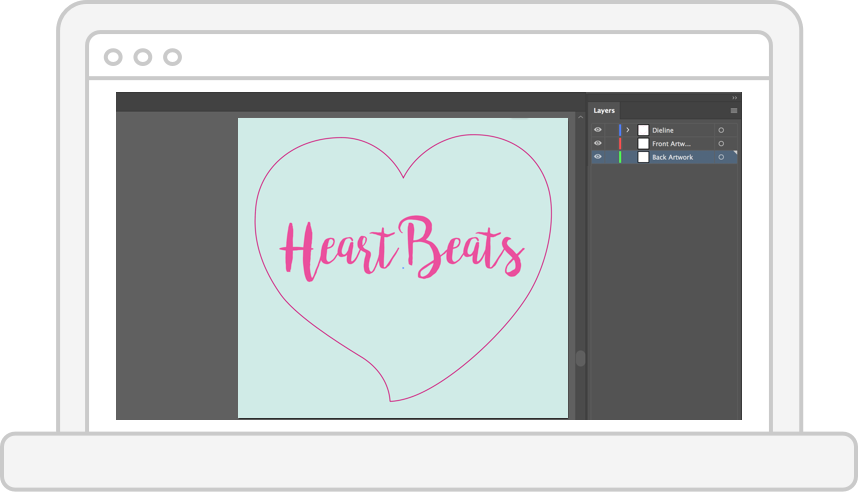Click the Dieline layer target circle
858x492 pixels.
pyautogui.click(x=721, y=130)
